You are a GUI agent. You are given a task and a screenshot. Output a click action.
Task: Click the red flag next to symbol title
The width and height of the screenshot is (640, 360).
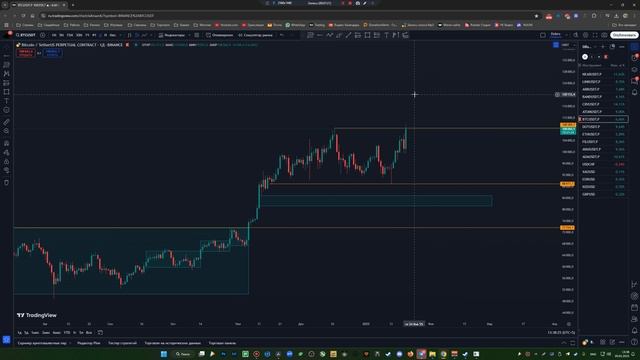click(x=128, y=45)
